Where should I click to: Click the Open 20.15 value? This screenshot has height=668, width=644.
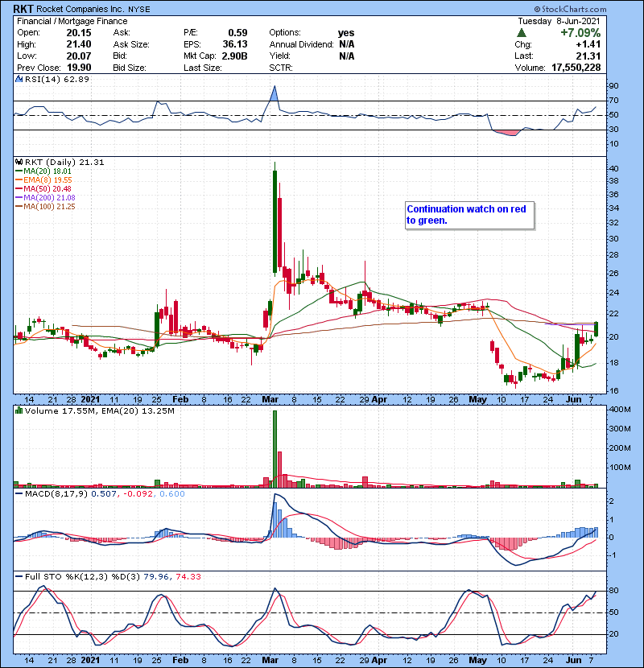point(79,33)
